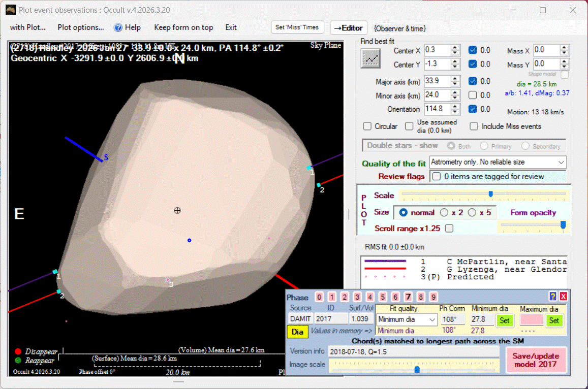Open the Quality of the fit dropdown
This screenshot has width=588, height=389.
[561, 162]
